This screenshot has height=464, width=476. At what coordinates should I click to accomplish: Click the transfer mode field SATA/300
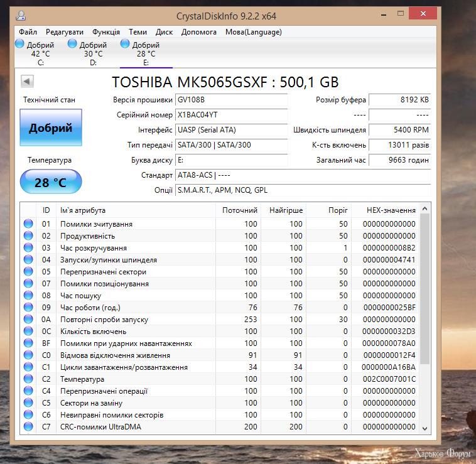point(231,145)
